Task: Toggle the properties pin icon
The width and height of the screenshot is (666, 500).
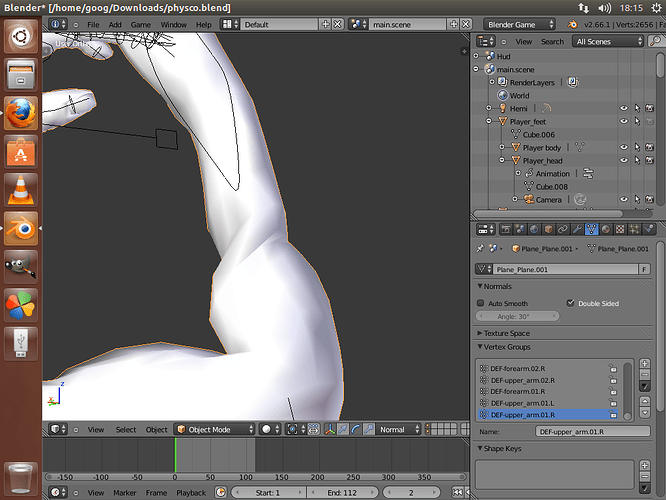Action: [480, 249]
